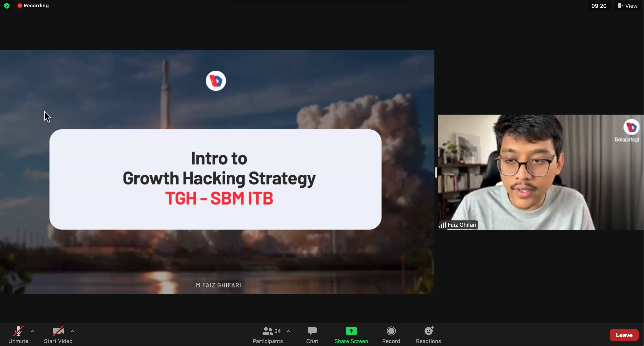Open the Participants panel

pyautogui.click(x=268, y=335)
